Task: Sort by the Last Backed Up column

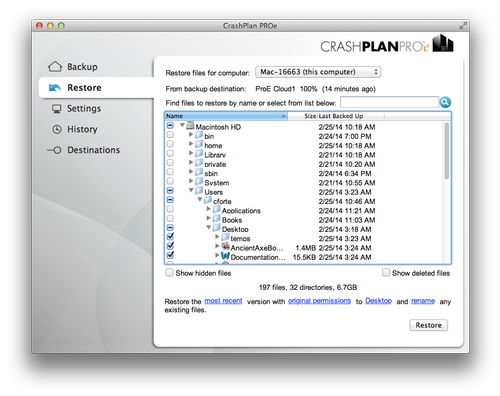Action: [x=351, y=116]
